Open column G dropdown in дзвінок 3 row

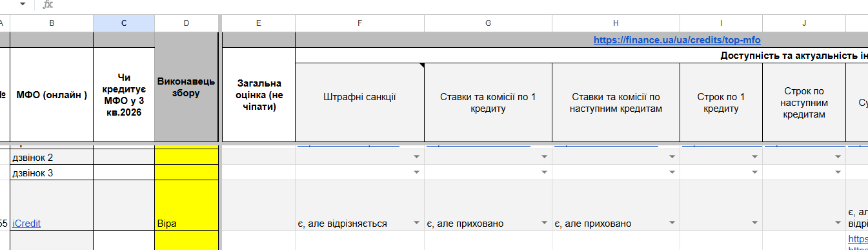pyautogui.click(x=544, y=172)
